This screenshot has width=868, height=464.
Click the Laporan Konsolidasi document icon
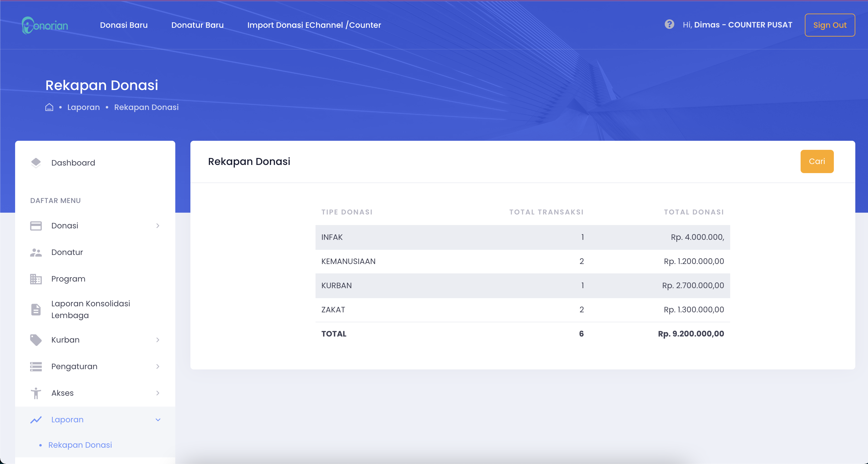(x=36, y=309)
